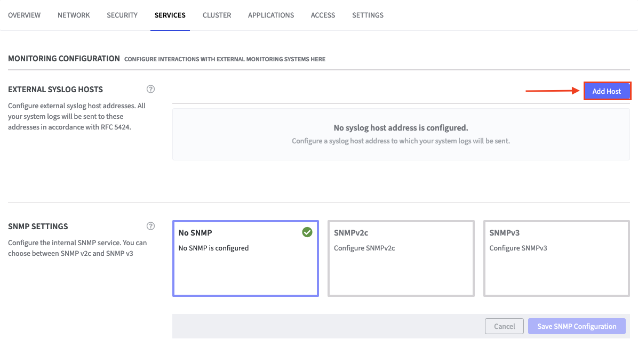Go to the Overview tab
Screen dimensions: 638x364
tap(24, 15)
